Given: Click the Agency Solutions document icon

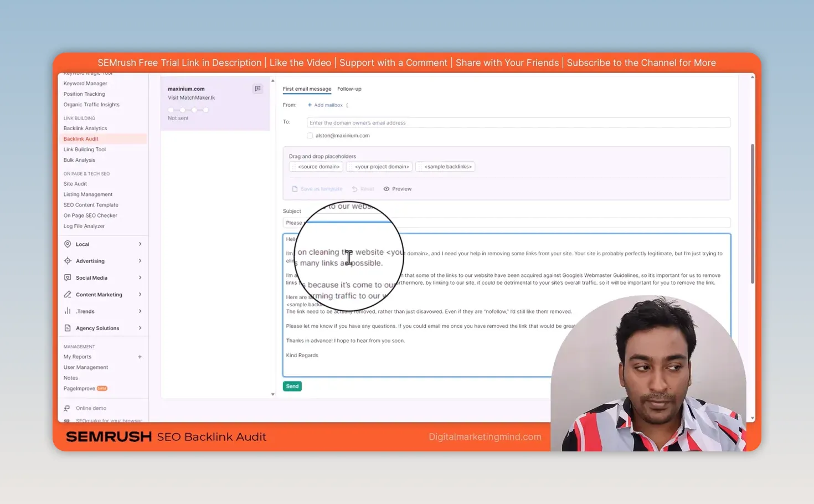Looking at the screenshot, I should click(68, 328).
